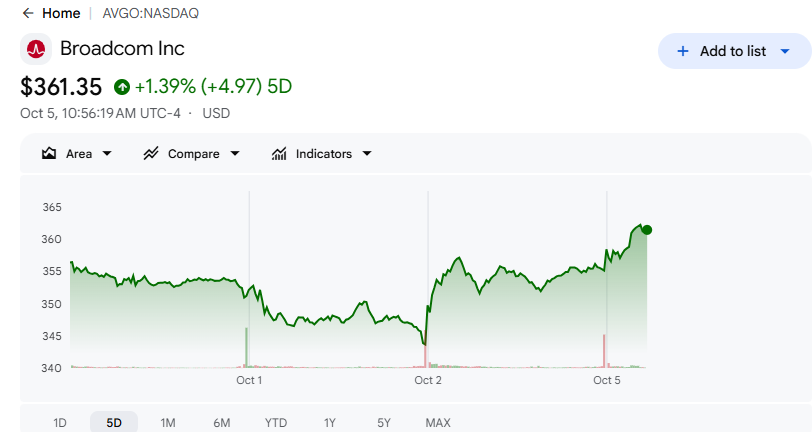Screen dimensions: 812x432
Task: Click the Broadcom red logo icon
Action: (36, 49)
